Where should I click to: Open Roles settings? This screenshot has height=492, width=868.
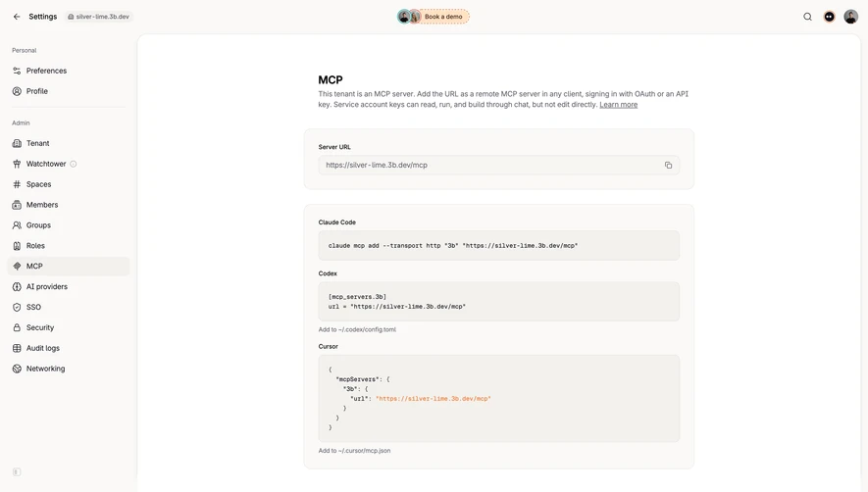[69, 246]
